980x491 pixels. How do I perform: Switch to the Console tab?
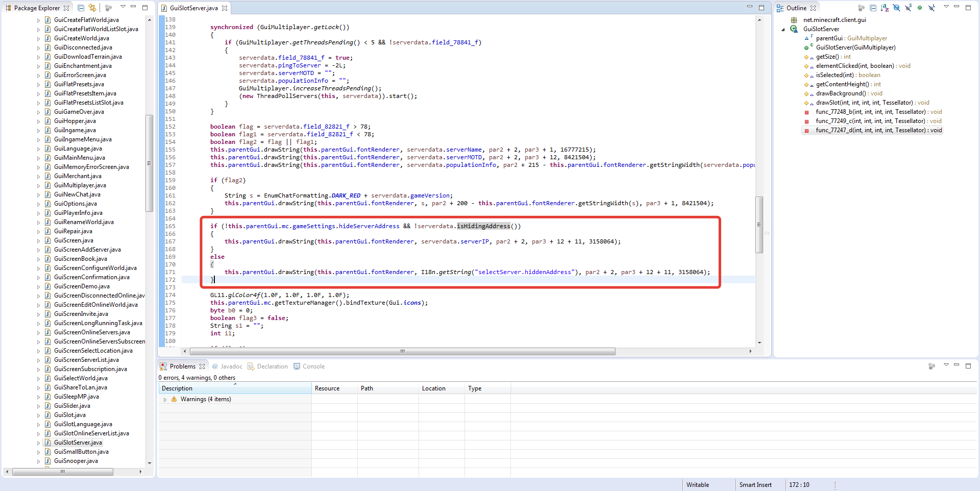click(313, 366)
